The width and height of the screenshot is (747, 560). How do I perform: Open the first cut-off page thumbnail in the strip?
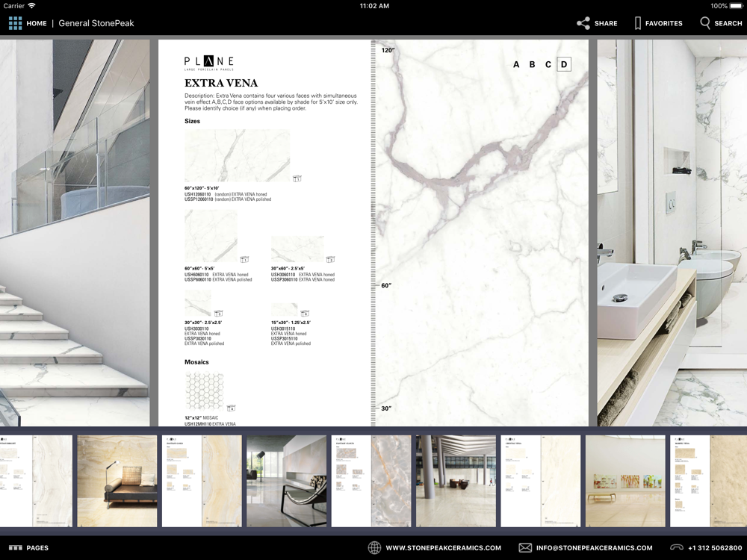point(36,481)
